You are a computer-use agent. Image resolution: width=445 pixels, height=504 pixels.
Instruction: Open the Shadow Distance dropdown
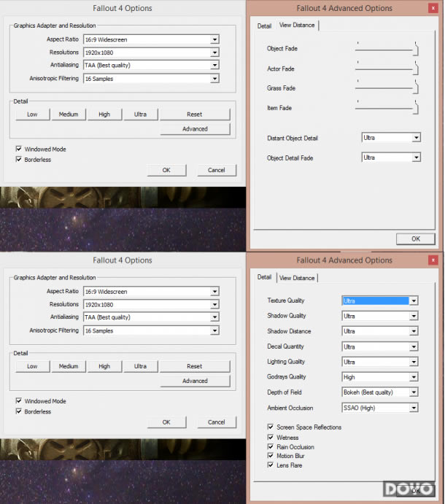click(379, 331)
